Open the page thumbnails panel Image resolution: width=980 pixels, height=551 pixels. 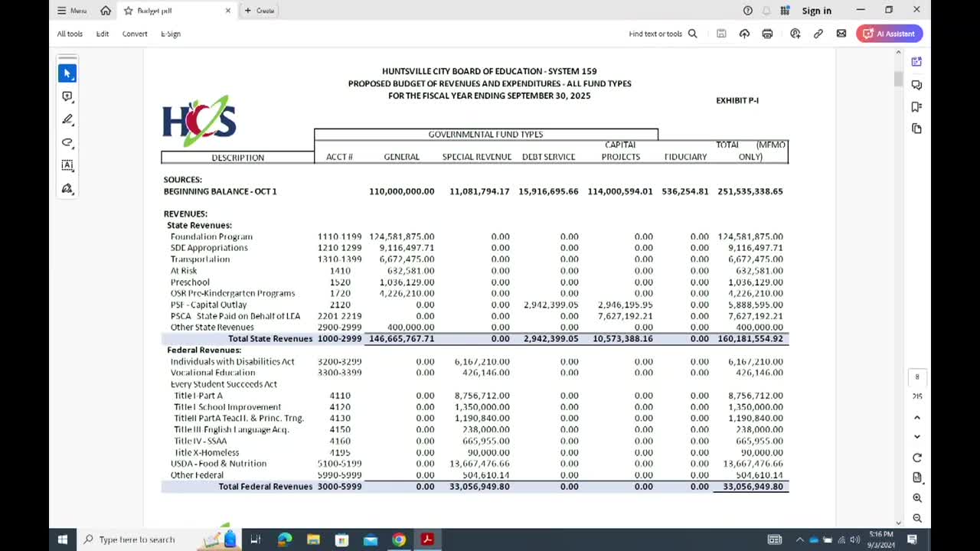tap(916, 129)
